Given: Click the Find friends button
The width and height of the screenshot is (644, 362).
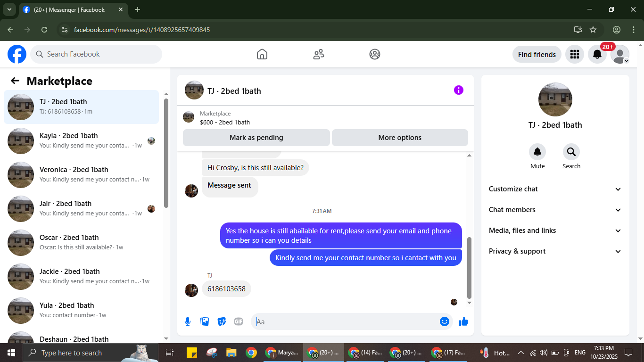Looking at the screenshot, I should pyautogui.click(x=537, y=54).
